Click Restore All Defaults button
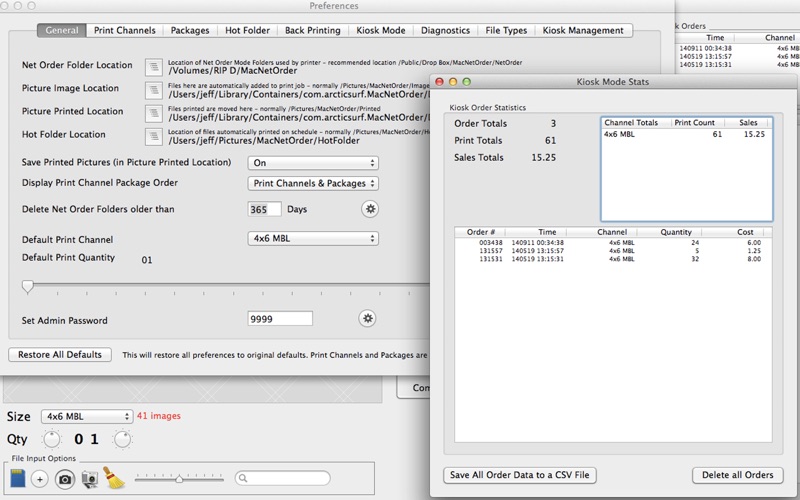 pos(60,355)
